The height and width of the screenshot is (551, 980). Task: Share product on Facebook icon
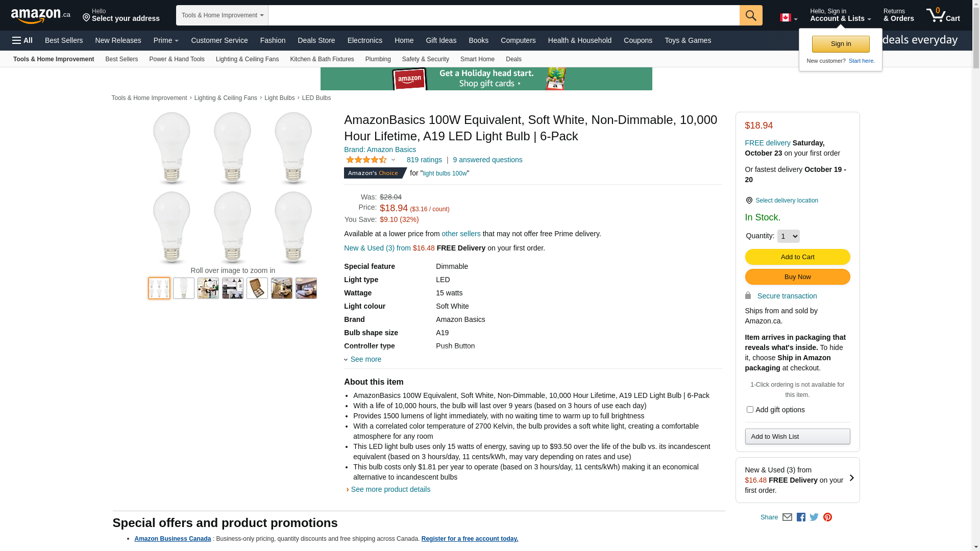coord(801,517)
